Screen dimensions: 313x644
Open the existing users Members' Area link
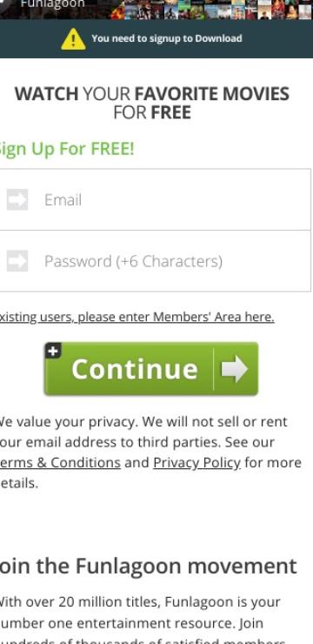137,317
